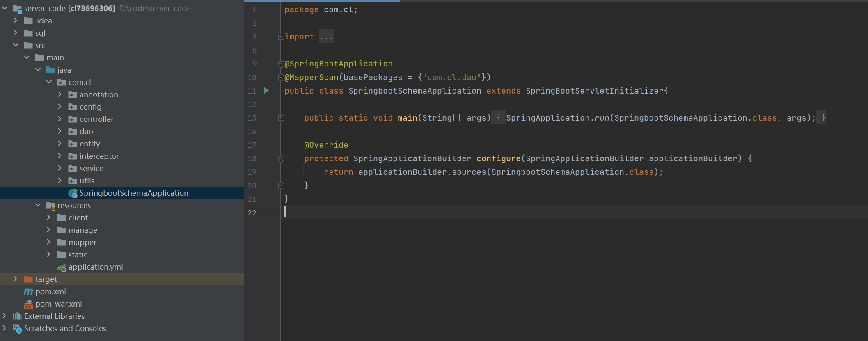Screen dimensions: 868x341
Task: Select the dao package name
Action: (86, 131)
